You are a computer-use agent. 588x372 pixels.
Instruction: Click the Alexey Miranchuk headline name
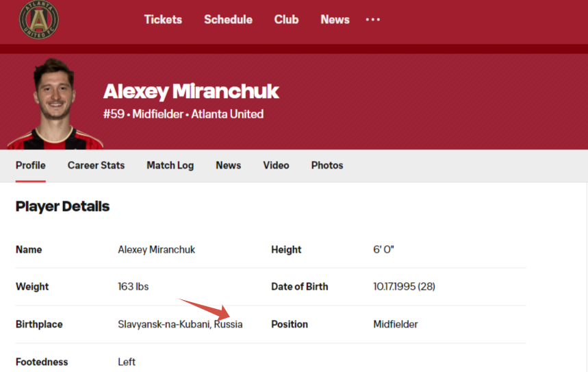point(191,92)
